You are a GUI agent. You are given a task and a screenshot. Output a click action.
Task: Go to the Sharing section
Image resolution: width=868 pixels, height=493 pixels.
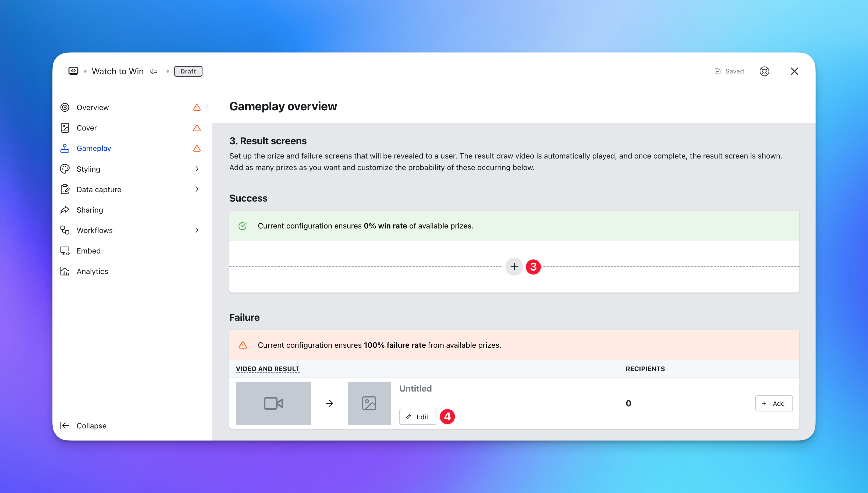click(x=90, y=210)
